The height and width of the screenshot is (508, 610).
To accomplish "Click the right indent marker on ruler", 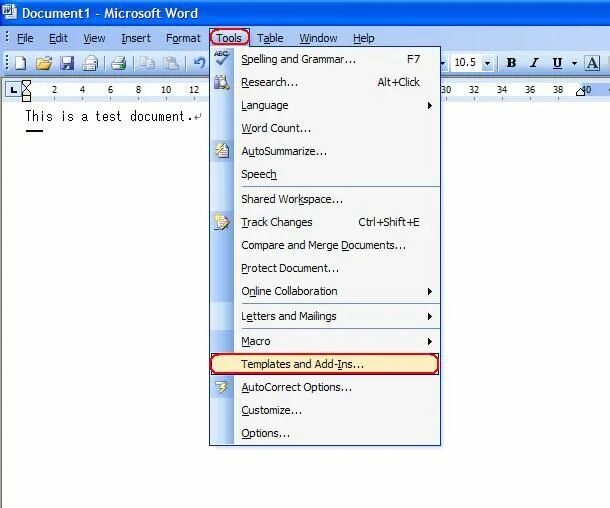I will tap(580, 91).
